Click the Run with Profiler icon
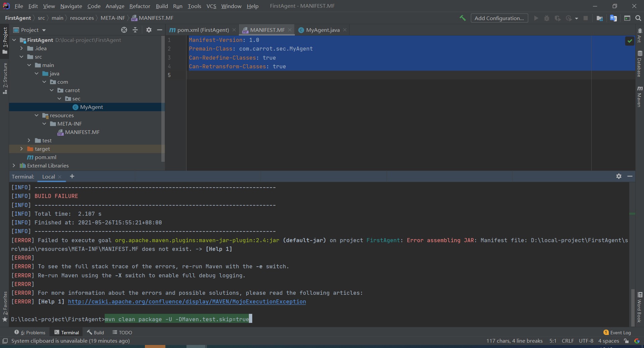 pos(569,18)
